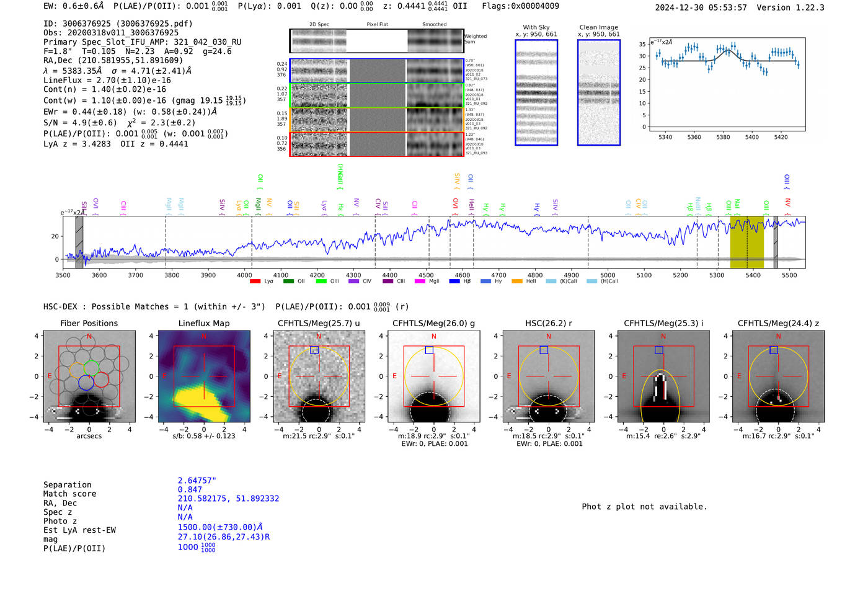
Task: Click the EW: 0.6±0.6Å header value
Action: pos(74,6)
